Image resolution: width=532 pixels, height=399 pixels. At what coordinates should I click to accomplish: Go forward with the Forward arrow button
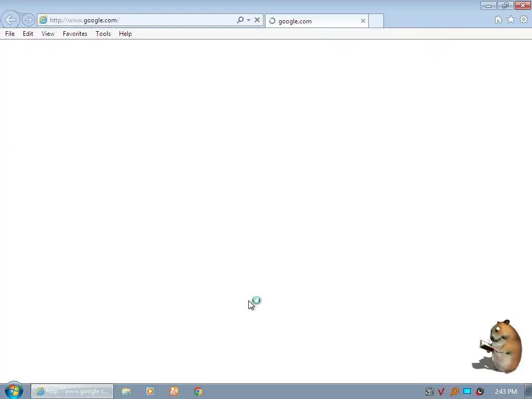[x=29, y=20]
